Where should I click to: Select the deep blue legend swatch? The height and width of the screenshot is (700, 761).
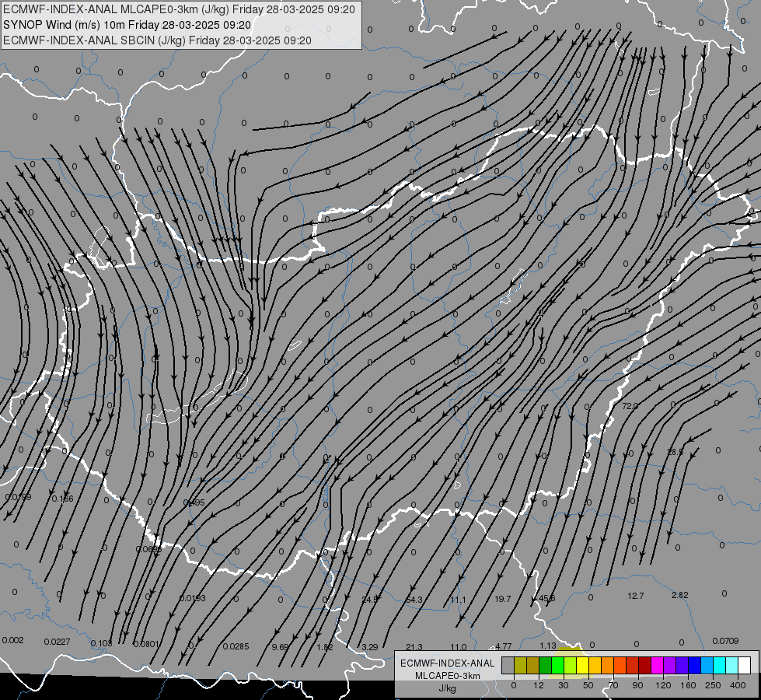tap(694, 666)
